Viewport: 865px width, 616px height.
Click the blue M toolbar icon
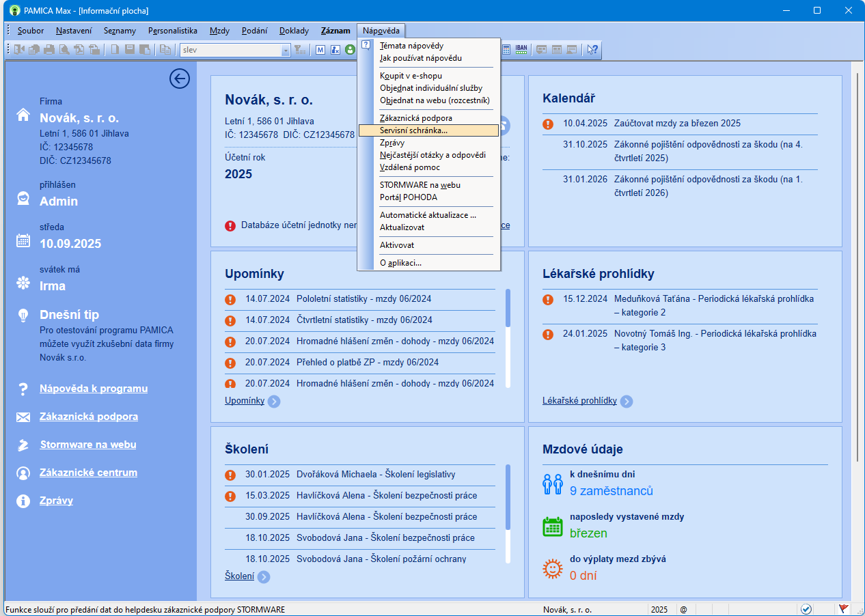(320, 50)
